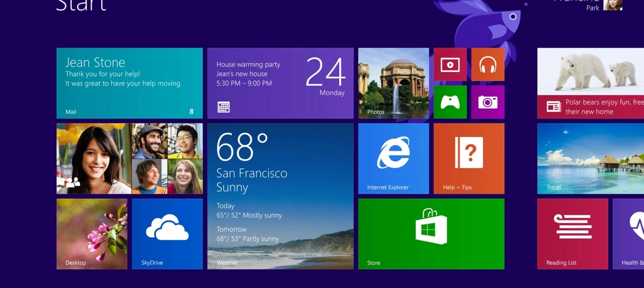
Task: Launch the Xbox Games controller tile
Action: pyautogui.click(x=450, y=102)
